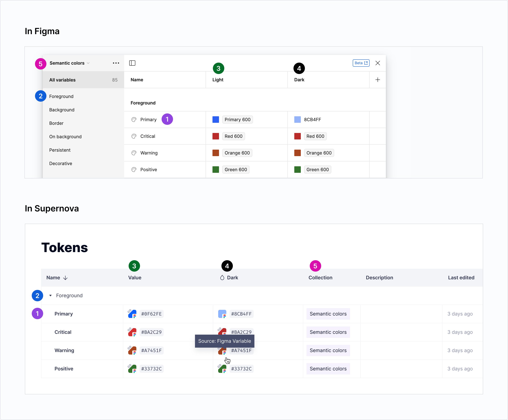Image resolution: width=508 pixels, height=420 pixels.
Task: Open the Beta external link badge
Action: click(361, 63)
